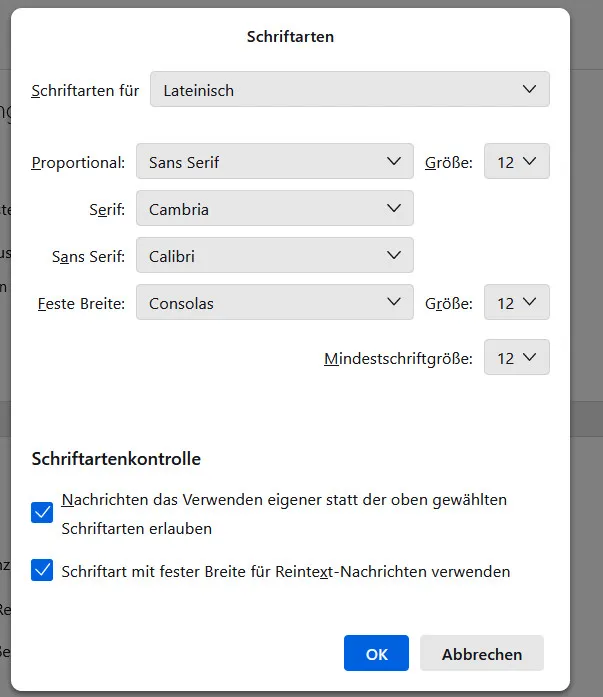
Task: Click the Schriftarten dialog title
Action: (x=290, y=37)
